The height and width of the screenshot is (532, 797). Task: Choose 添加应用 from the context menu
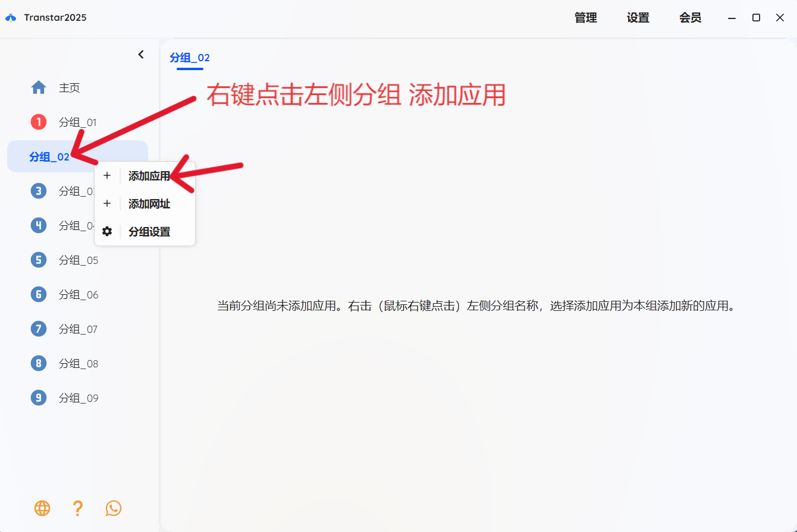149,176
